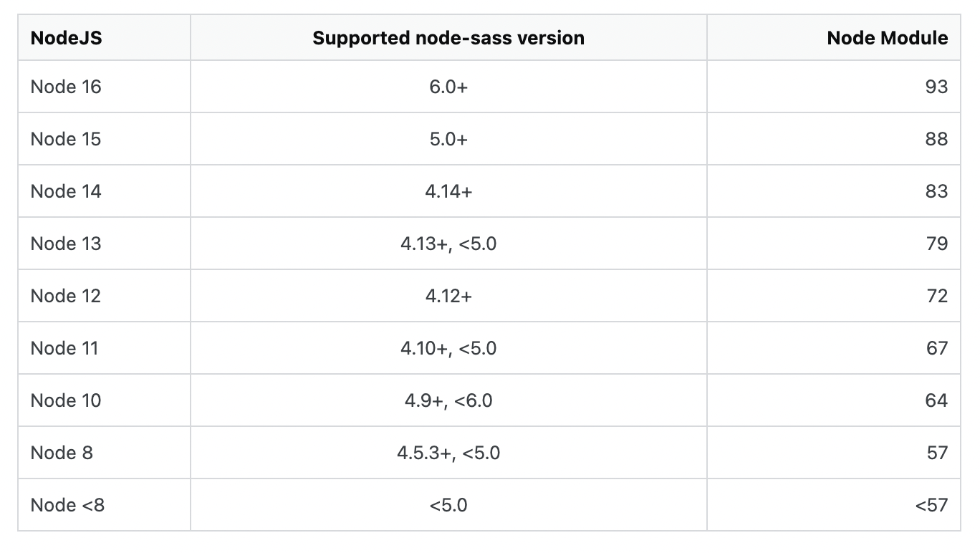Click the 4.5.3+, <5.0 version cell
The width and height of the screenshot is (980, 553).
[x=448, y=453]
